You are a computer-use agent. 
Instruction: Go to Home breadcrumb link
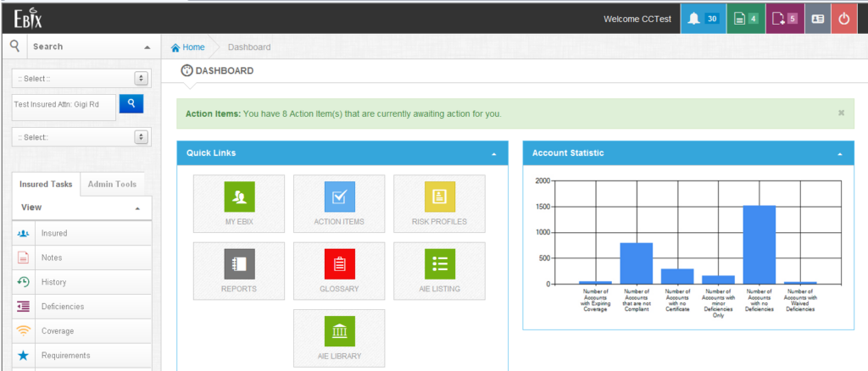[x=194, y=47]
